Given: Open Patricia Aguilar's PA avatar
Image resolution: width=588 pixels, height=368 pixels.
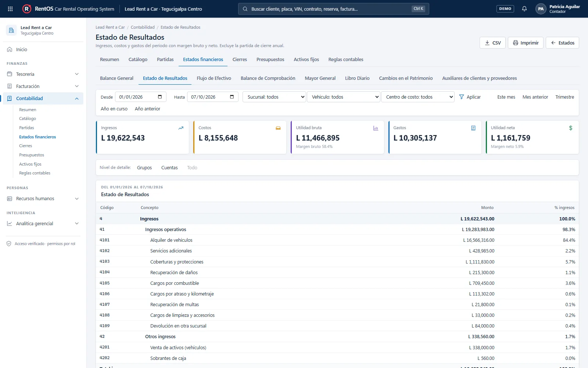Looking at the screenshot, I should coord(541,9).
